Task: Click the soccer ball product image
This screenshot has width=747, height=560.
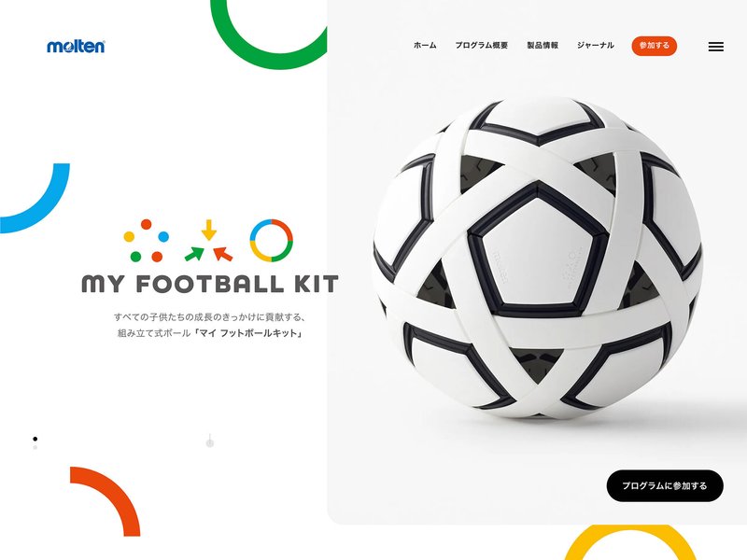Action: [x=538, y=258]
